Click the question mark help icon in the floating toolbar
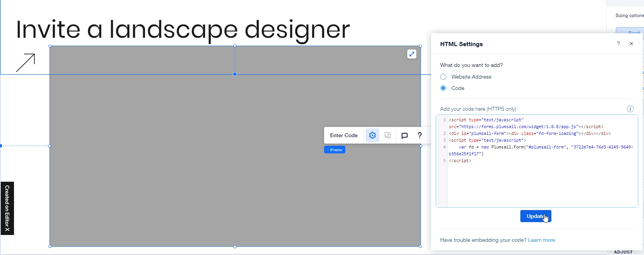This screenshot has width=644, height=255. [420, 135]
